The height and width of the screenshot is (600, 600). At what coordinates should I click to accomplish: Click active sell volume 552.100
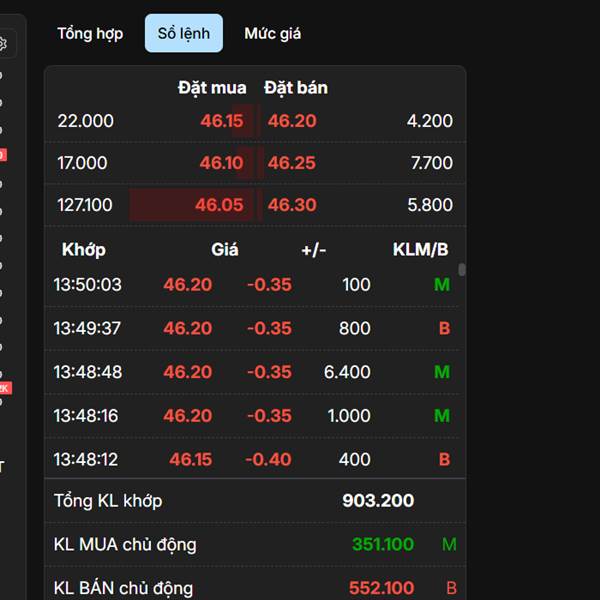(382, 588)
